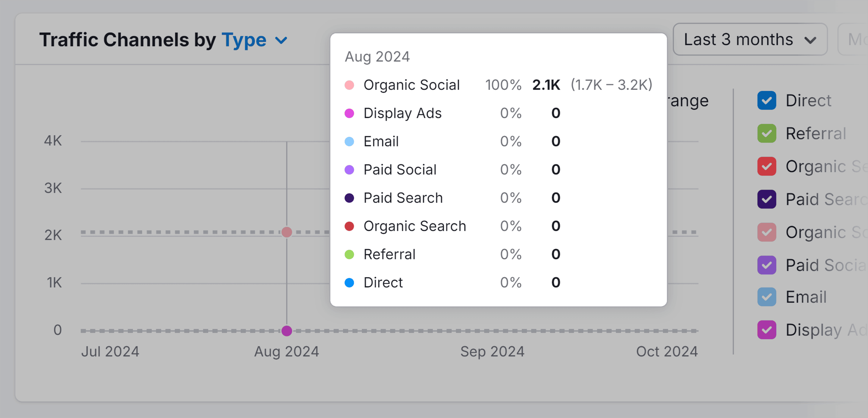Click the light blue Email dot in tooltip
The width and height of the screenshot is (868, 418).
point(349,141)
